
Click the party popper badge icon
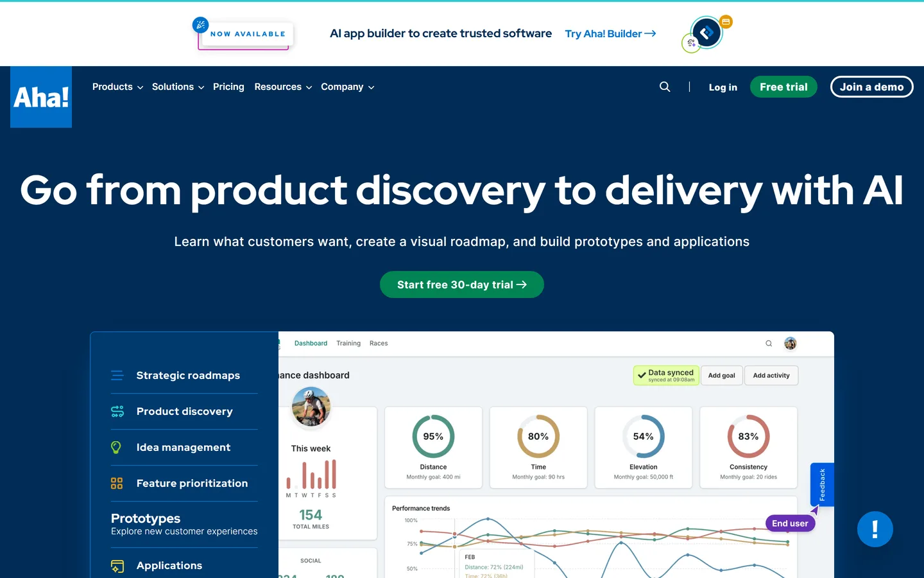click(201, 25)
